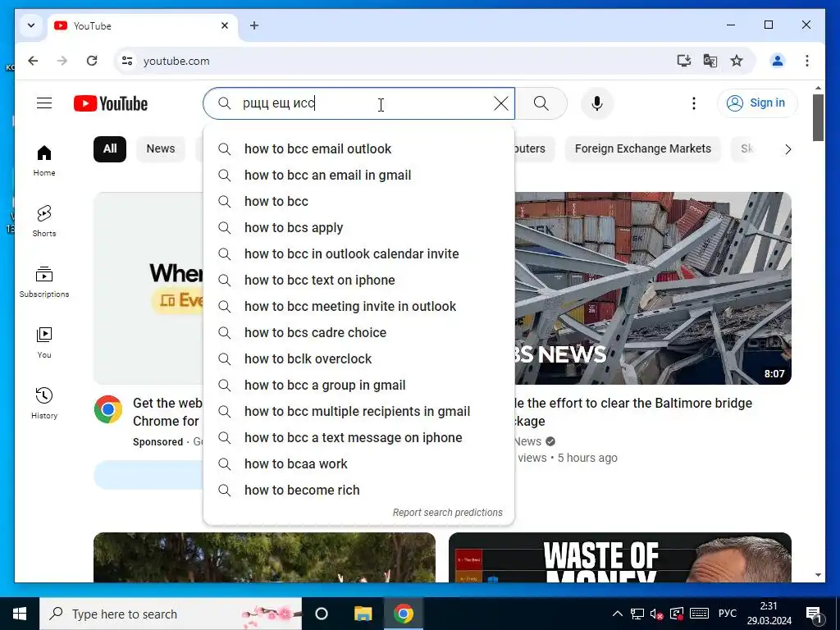The height and width of the screenshot is (630, 840).
Task: Submit search using magnifier button
Action: 541,103
